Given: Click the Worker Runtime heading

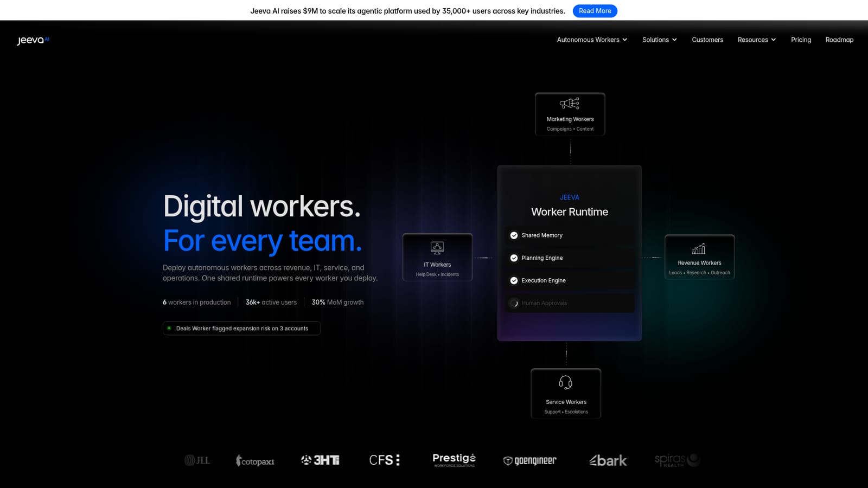Looking at the screenshot, I should pos(570,212).
